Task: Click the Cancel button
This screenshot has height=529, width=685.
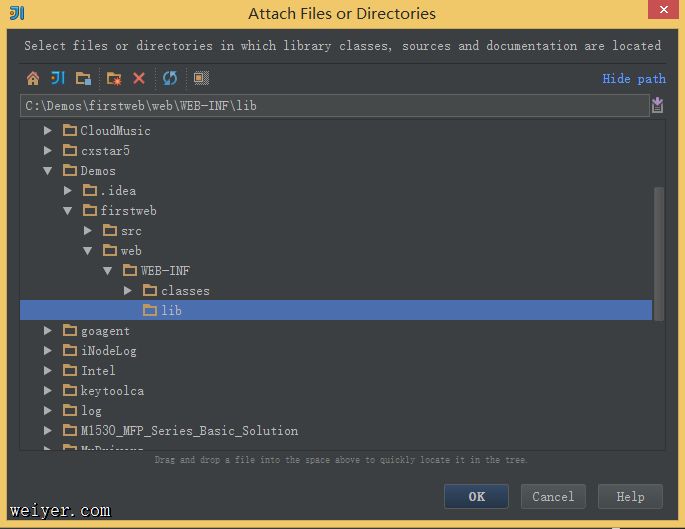Action: pos(553,496)
